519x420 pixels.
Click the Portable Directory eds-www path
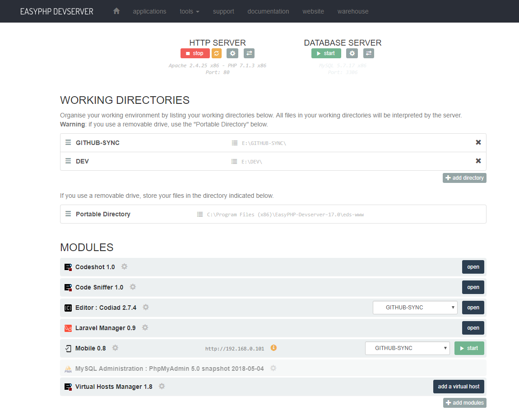285,215
